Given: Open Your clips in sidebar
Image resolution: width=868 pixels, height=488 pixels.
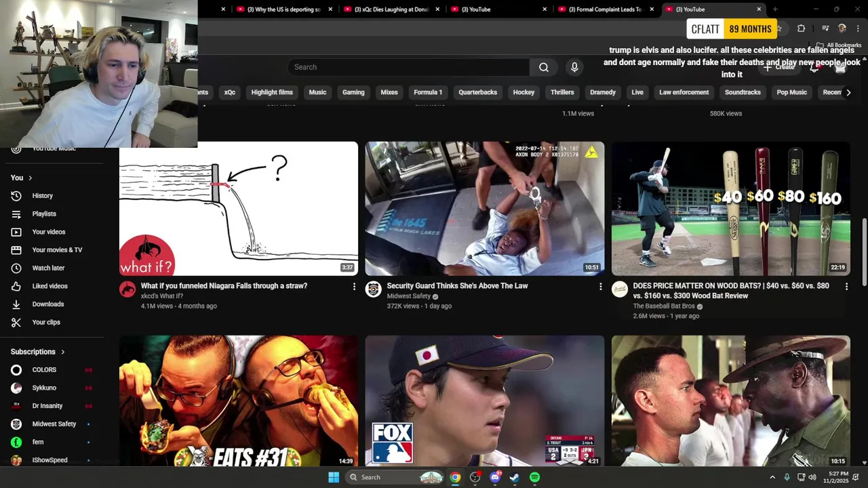Looking at the screenshot, I should click(x=46, y=322).
